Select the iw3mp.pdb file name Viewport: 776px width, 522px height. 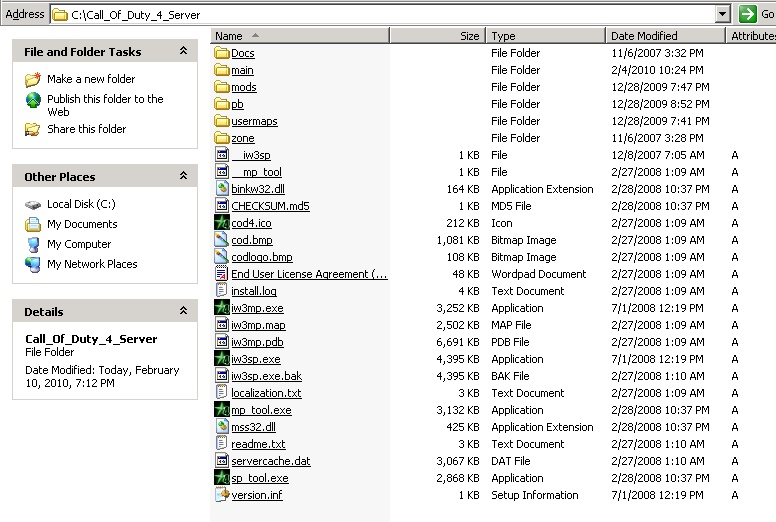click(x=257, y=342)
